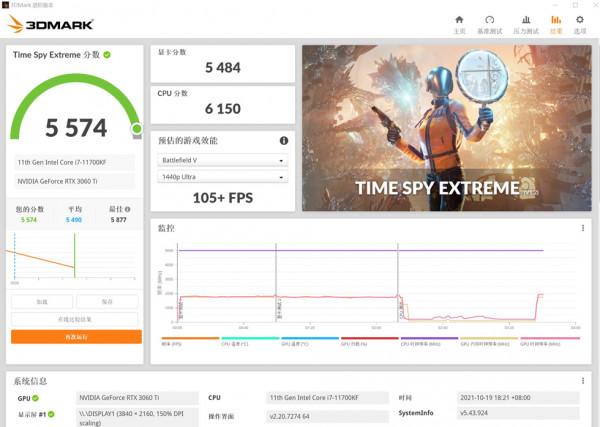Click the green your-score line in distribution chart
This screenshot has height=427, width=600.
75,255
